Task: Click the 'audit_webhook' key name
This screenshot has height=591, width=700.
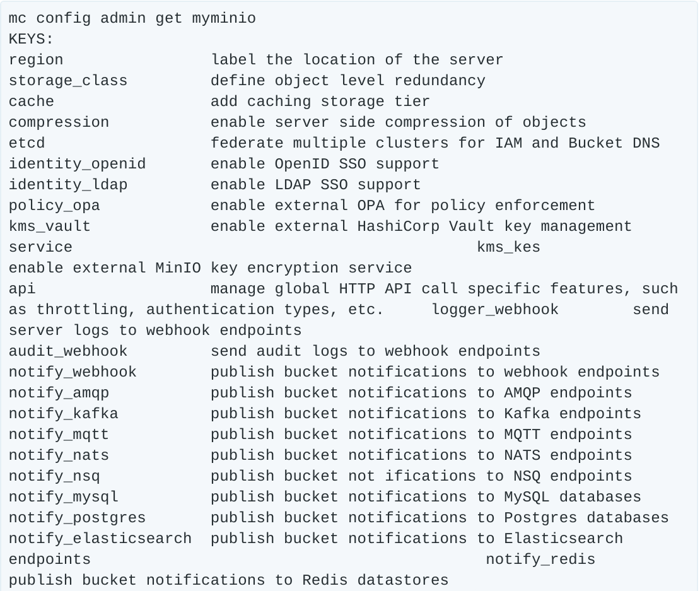Action: 68,351
